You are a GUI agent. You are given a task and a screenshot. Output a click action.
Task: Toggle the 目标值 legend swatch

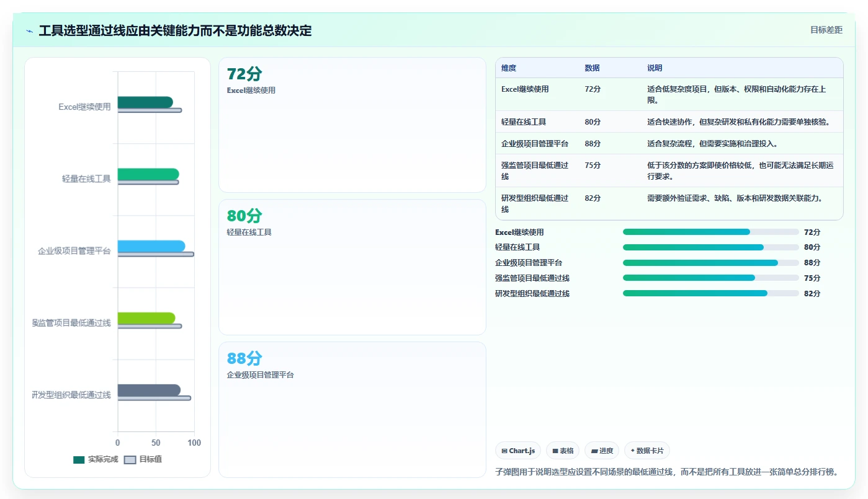pos(130,460)
